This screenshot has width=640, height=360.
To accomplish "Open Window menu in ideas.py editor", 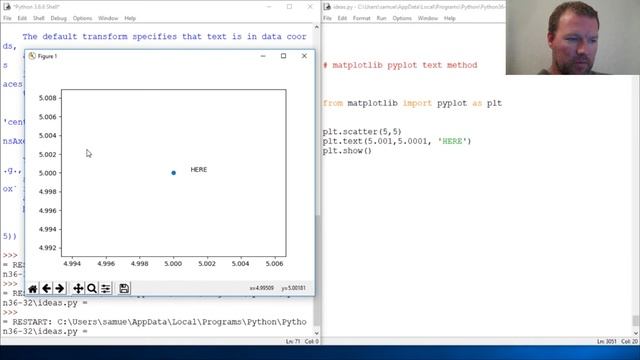I will point(427,18).
